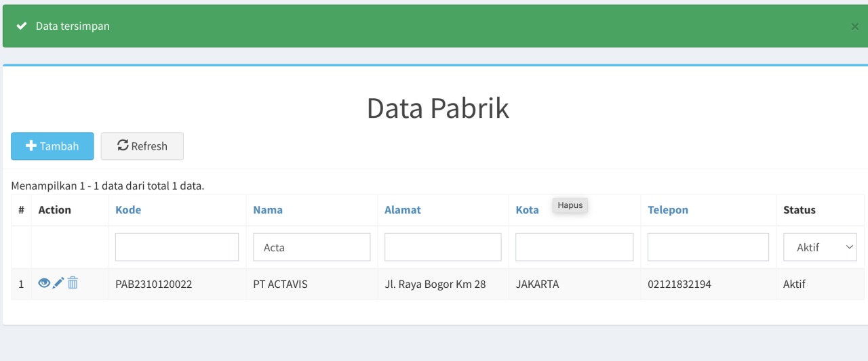Sort table by Alamat column header
Image resolution: width=868 pixels, height=361 pixels.
[403, 210]
